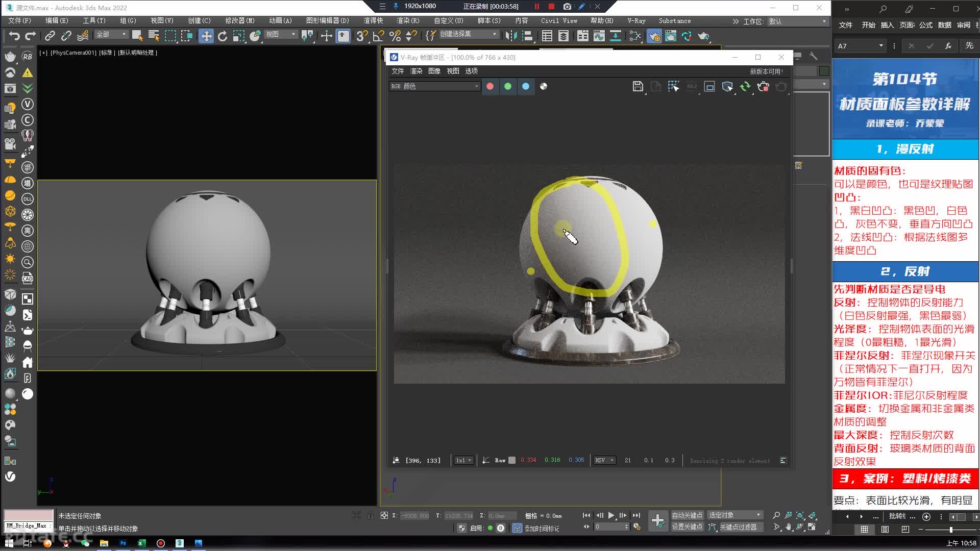Open 图像 menu in V-Ray frame buffer
The width and height of the screenshot is (980, 551).
point(434,71)
